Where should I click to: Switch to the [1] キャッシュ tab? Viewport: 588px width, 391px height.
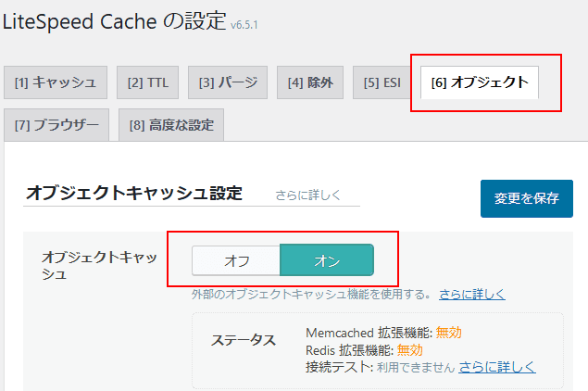coord(55,82)
